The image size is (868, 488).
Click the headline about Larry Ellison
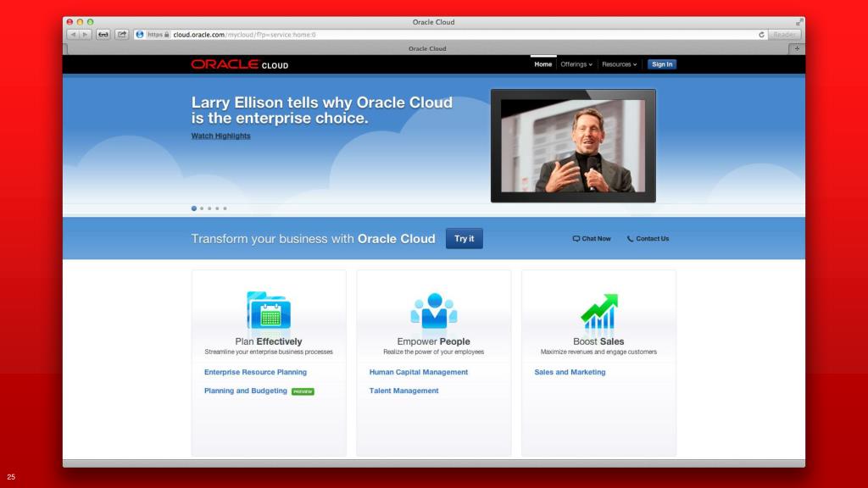321,110
